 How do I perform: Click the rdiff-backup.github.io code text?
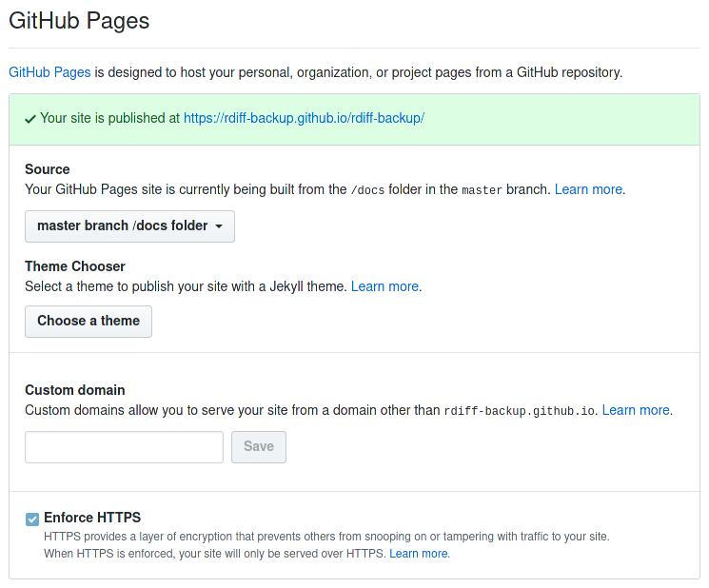coord(519,411)
